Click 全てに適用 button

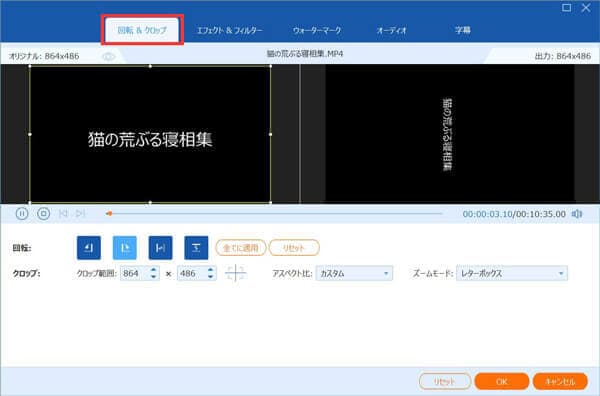(x=241, y=248)
